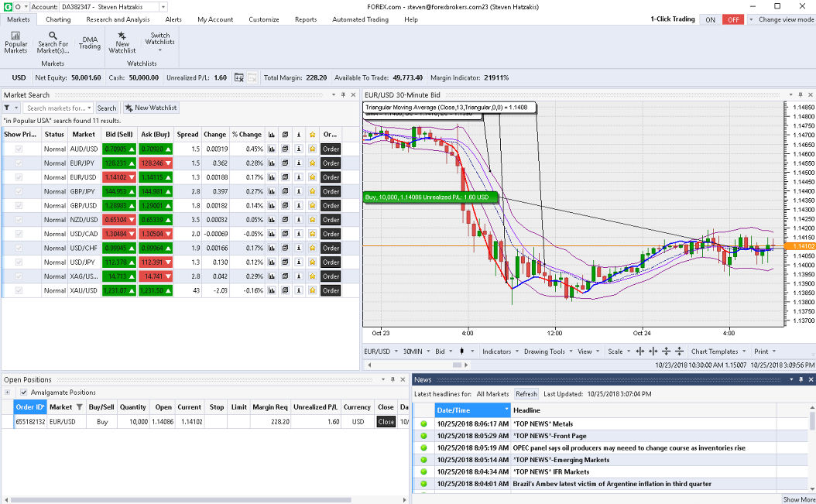The width and height of the screenshot is (816, 504).
Task: Open EUR/USD market dropdown below chart
Action: pyautogui.click(x=380, y=351)
